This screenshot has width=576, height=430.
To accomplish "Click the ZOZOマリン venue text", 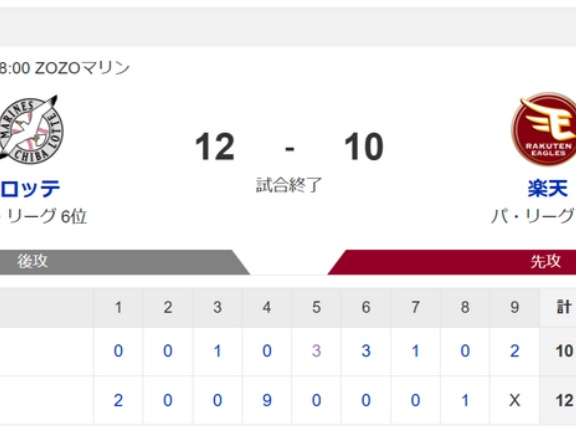I will [x=82, y=68].
